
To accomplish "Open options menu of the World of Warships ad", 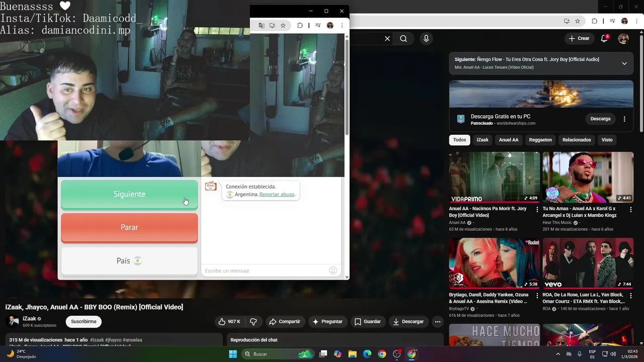I will (624, 119).
